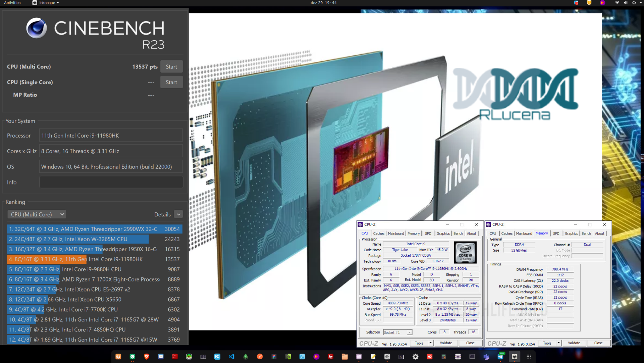Show all applications grid in the dock
Viewport: 644px width, 363px height.
529,357
